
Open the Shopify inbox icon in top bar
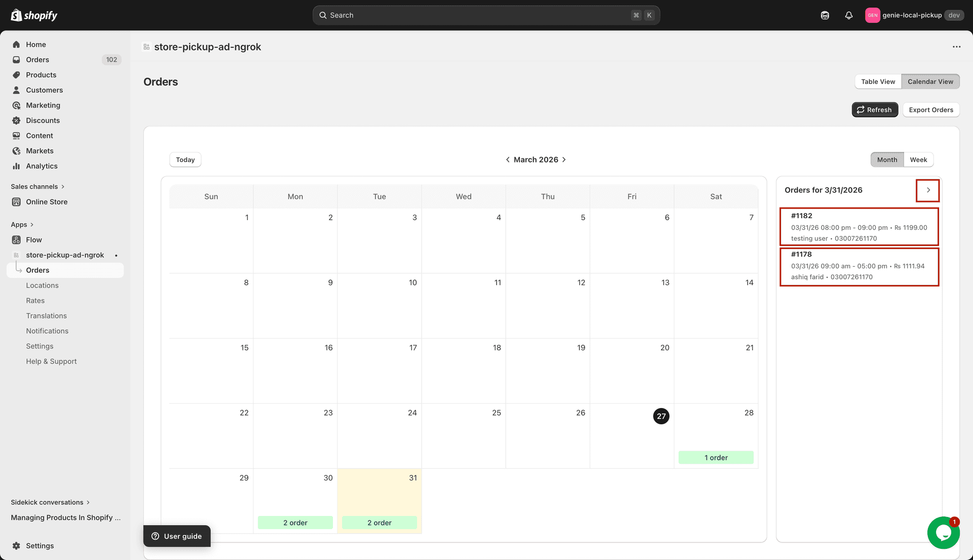[x=825, y=15]
